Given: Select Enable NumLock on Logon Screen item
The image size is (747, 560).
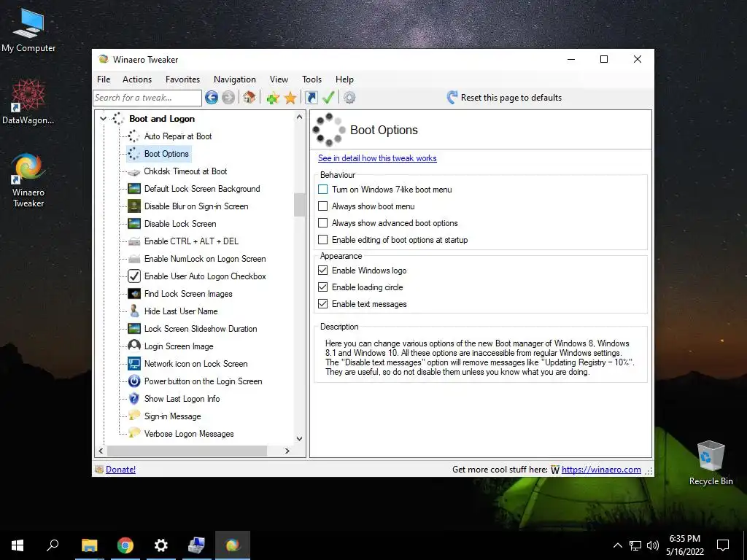Looking at the screenshot, I should coord(205,259).
